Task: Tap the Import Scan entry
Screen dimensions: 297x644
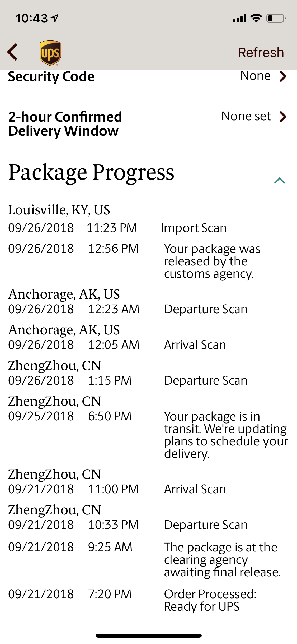Action: (194, 228)
